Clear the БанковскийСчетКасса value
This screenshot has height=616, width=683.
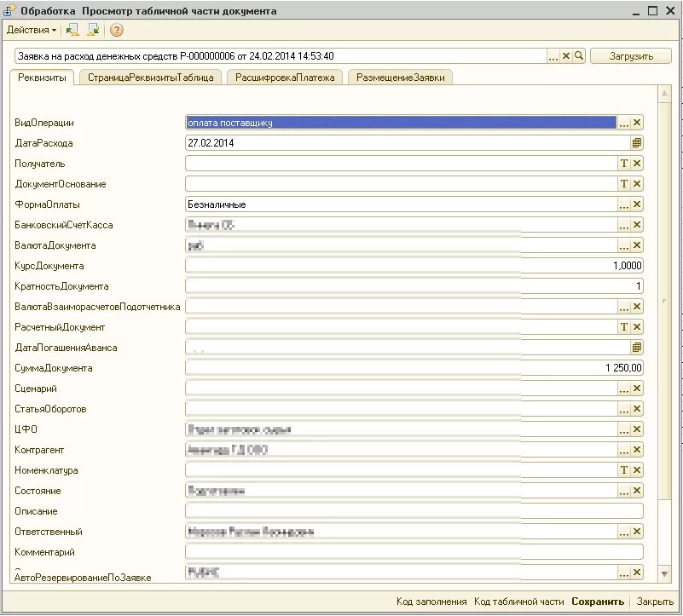click(637, 225)
